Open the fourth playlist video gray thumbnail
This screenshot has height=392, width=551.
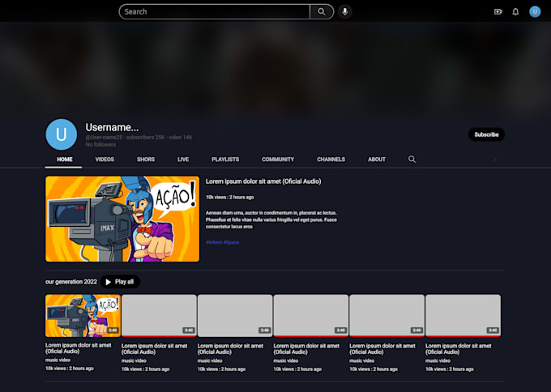point(310,315)
